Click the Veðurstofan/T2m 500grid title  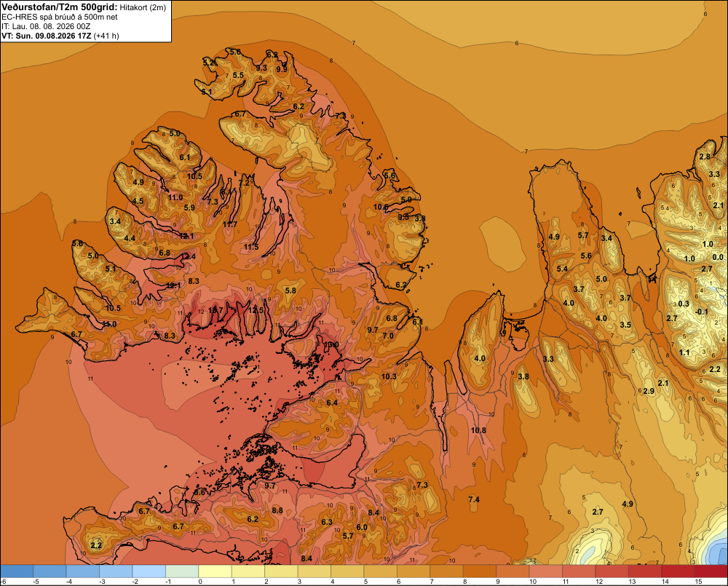(x=59, y=7)
